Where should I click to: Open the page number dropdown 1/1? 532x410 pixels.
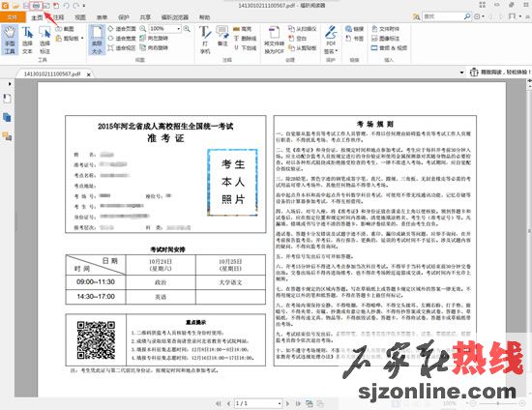click(258, 403)
